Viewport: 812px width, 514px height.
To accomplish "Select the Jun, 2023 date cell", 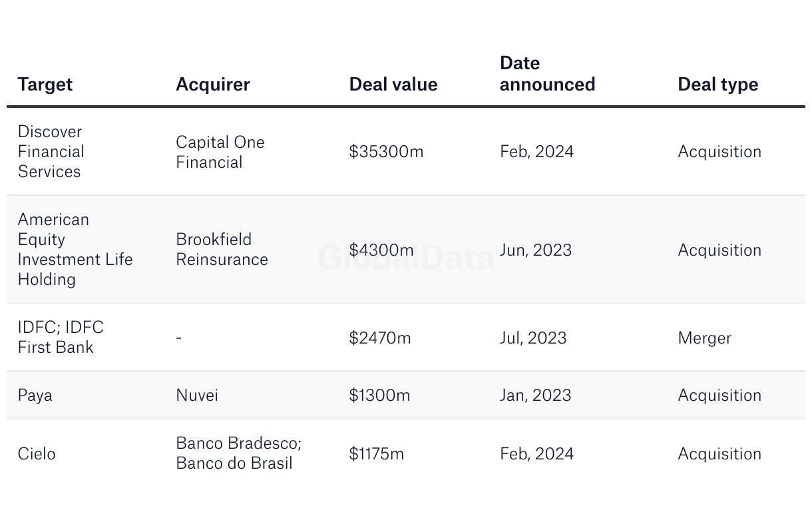I will pyautogui.click(x=536, y=250).
